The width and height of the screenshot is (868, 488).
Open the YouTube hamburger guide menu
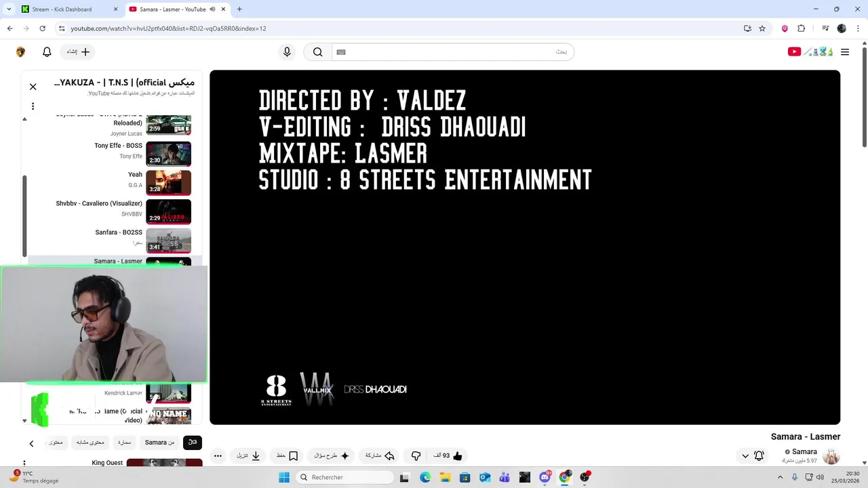845,52
